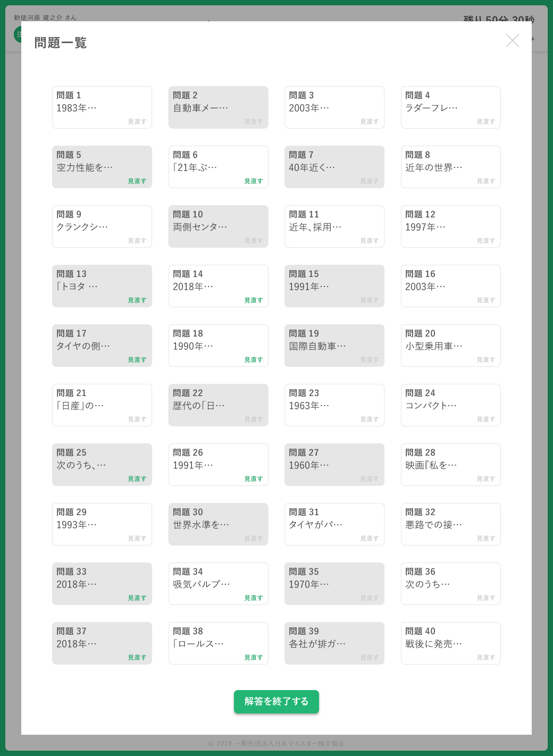Open 問題 36 次のうち… card
Image resolution: width=553 pixels, height=756 pixels.
(x=451, y=584)
